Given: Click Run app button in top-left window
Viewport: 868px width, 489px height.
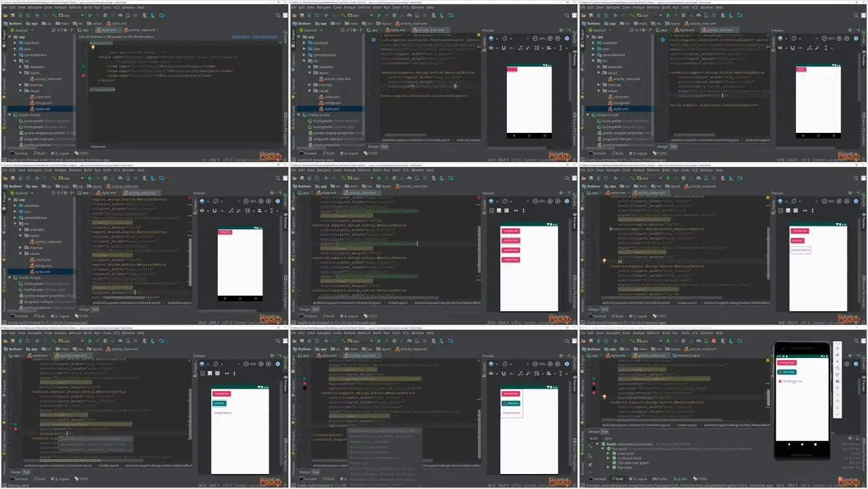Looking at the screenshot, I should tap(90, 16).
